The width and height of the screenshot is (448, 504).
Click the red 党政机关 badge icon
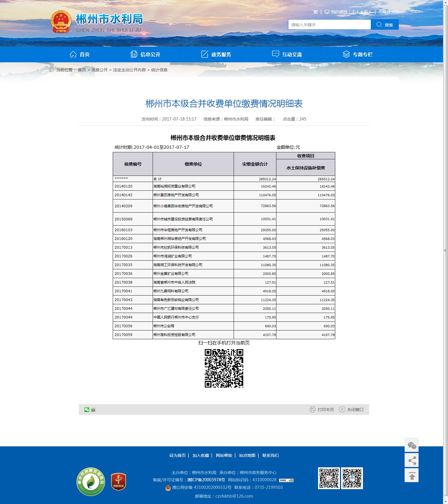119,482
